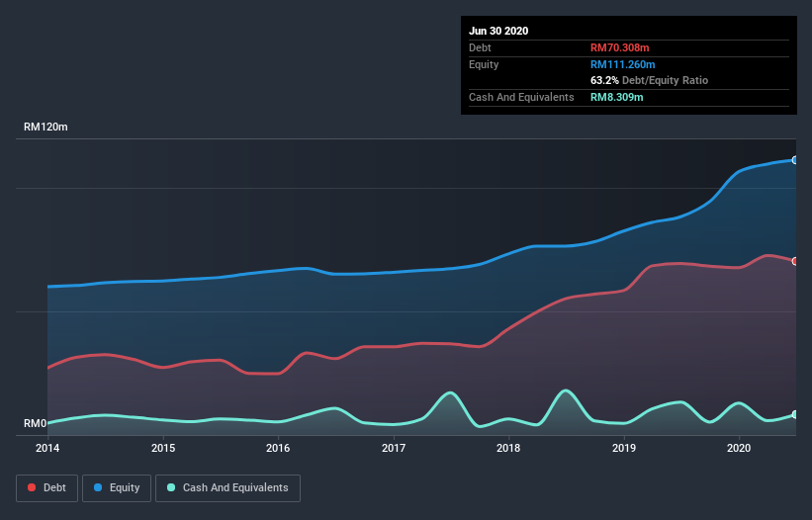Click the blue Equity legend dot
The height and width of the screenshot is (520, 812).
(x=98, y=487)
